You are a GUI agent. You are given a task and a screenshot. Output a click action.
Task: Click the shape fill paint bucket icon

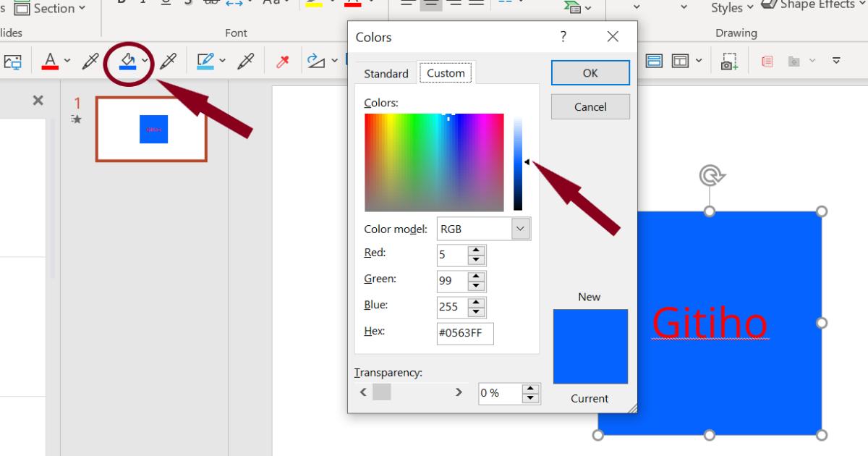[128, 61]
